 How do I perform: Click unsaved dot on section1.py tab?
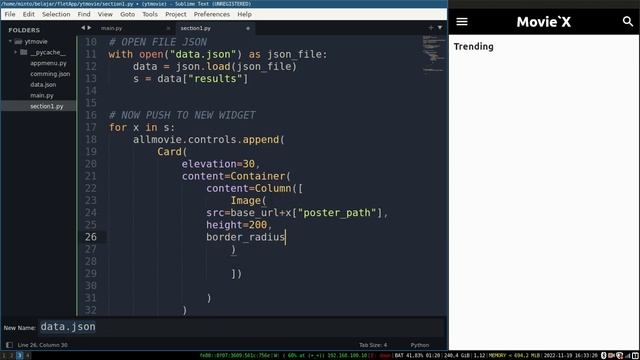coord(248,28)
